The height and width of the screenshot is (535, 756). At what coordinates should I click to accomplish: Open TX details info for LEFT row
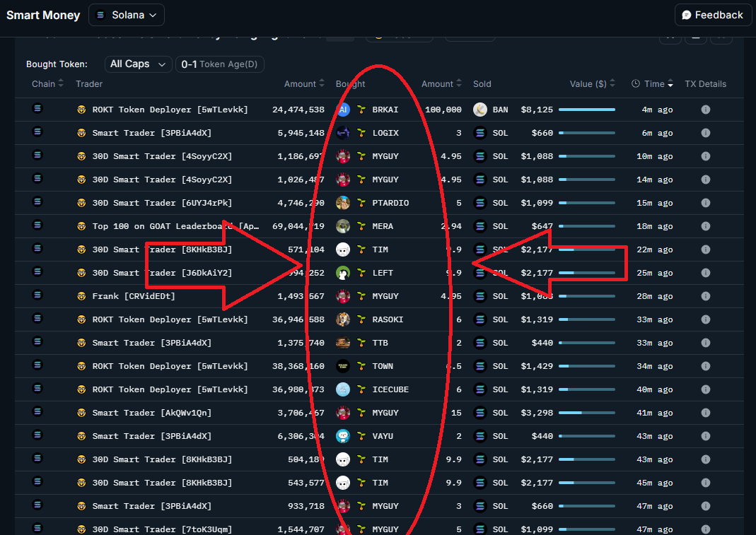pos(705,273)
